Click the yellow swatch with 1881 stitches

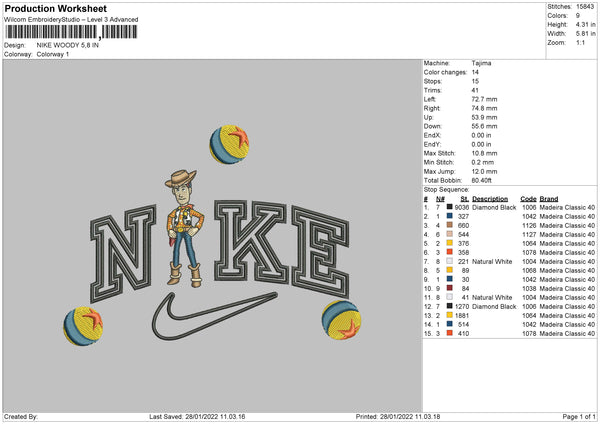pos(450,315)
